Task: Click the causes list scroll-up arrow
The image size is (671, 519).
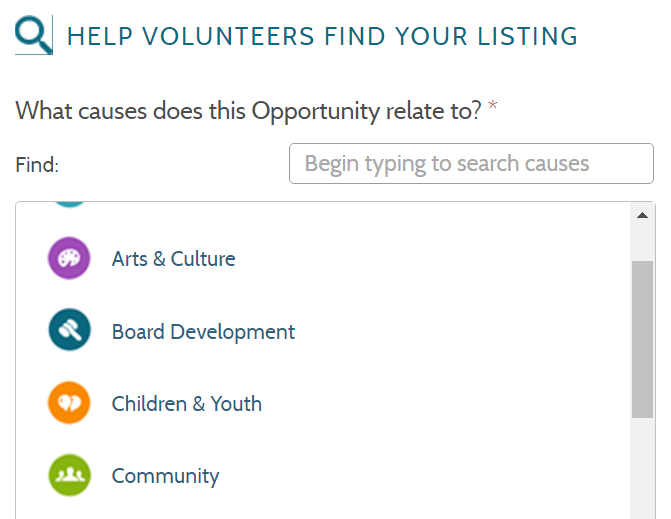Action: [642, 215]
